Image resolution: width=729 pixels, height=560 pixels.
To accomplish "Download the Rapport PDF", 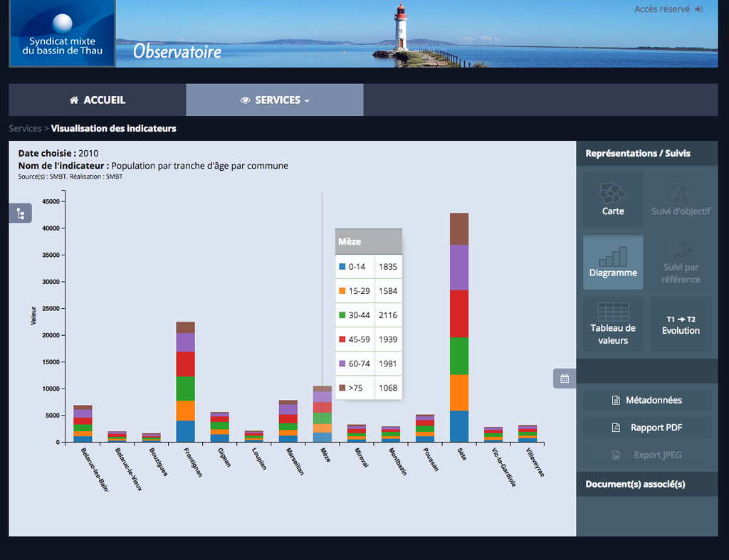I will pyautogui.click(x=646, y=428).
